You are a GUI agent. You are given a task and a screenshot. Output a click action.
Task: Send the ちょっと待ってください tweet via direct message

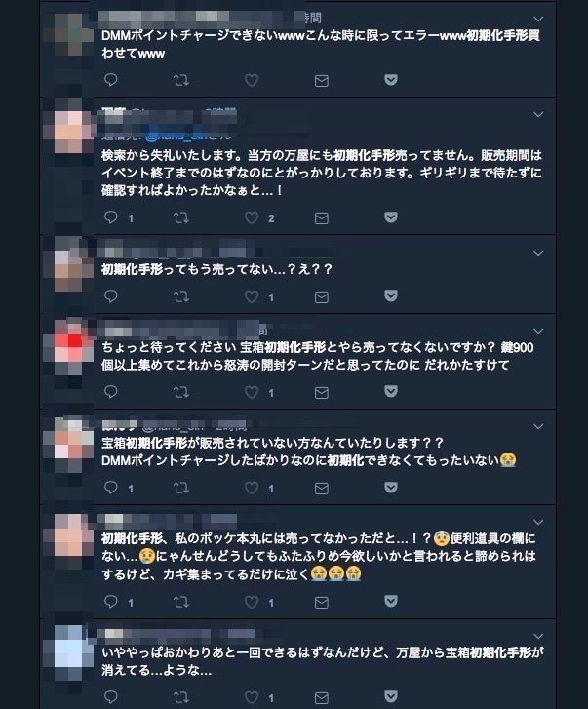coord(322,392)
